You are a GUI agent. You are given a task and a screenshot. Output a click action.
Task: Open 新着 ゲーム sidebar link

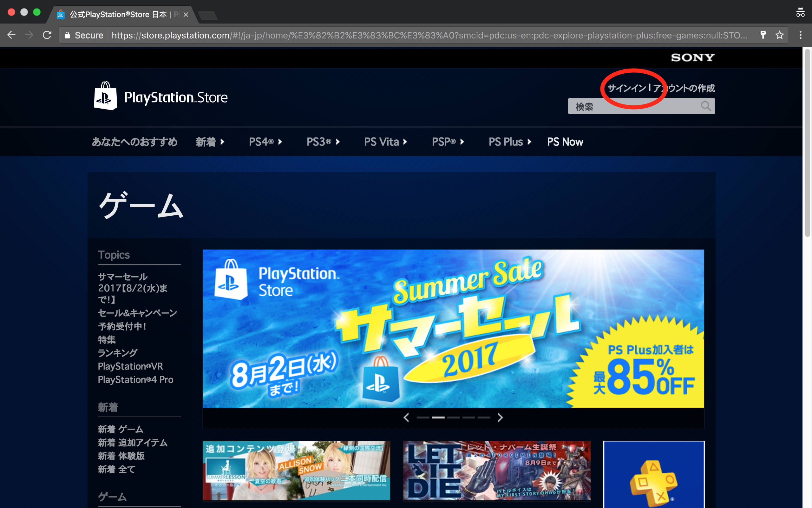point(121,429)
